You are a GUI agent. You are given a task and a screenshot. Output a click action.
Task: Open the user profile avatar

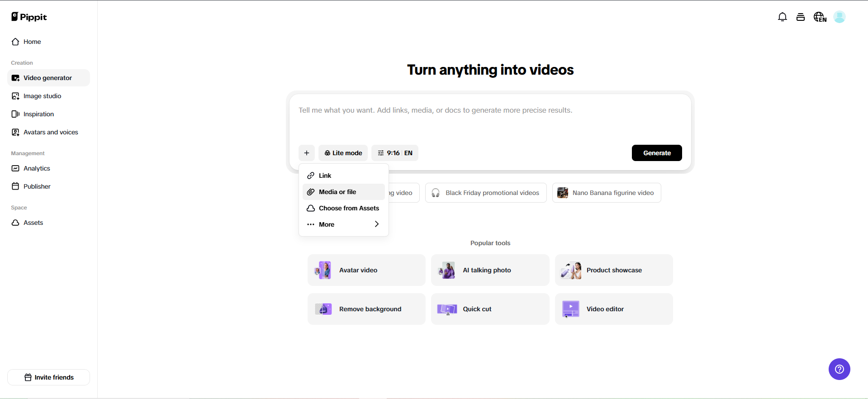click(x=840, y=17)
